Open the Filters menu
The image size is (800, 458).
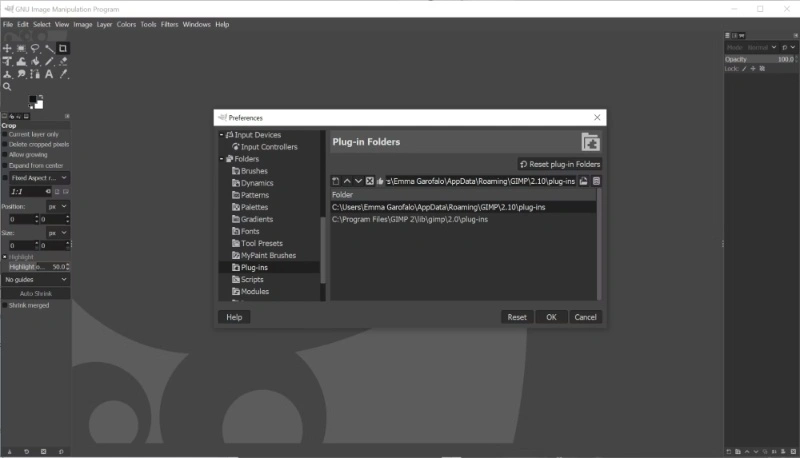[169, 24]
